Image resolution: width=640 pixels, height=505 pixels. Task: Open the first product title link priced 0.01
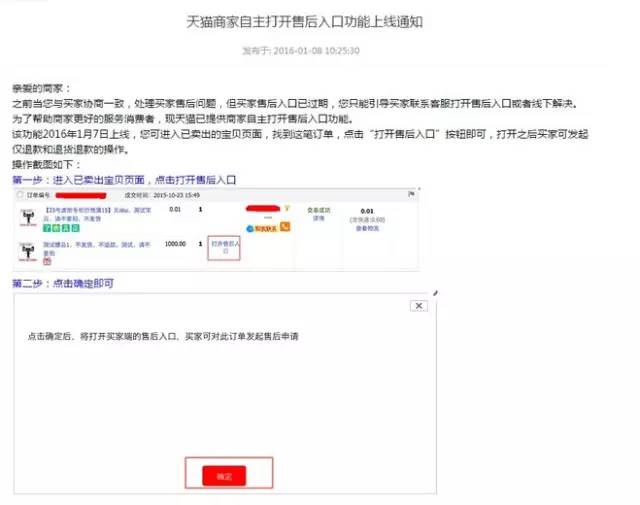click(x=97, y=214)
